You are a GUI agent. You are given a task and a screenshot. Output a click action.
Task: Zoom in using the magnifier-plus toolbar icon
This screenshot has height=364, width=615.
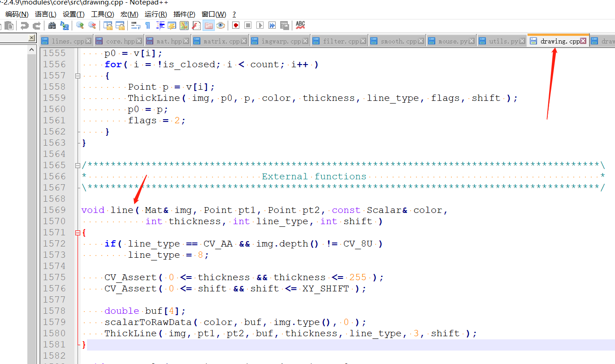pos(81,26)
